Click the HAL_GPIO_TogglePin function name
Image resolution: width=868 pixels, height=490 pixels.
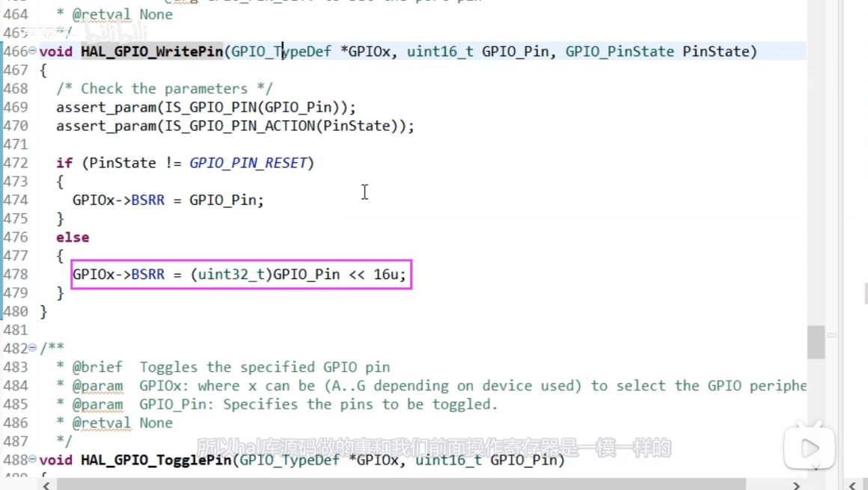(156, 460)
